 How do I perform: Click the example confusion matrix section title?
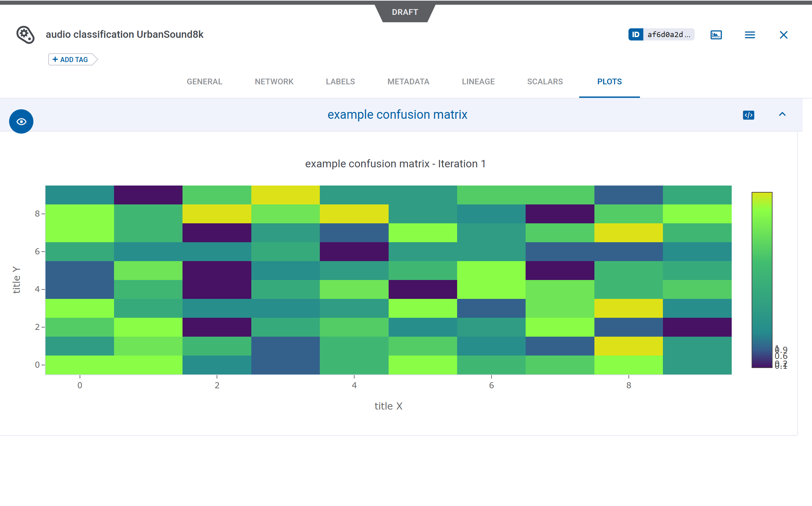click(397, 115)
